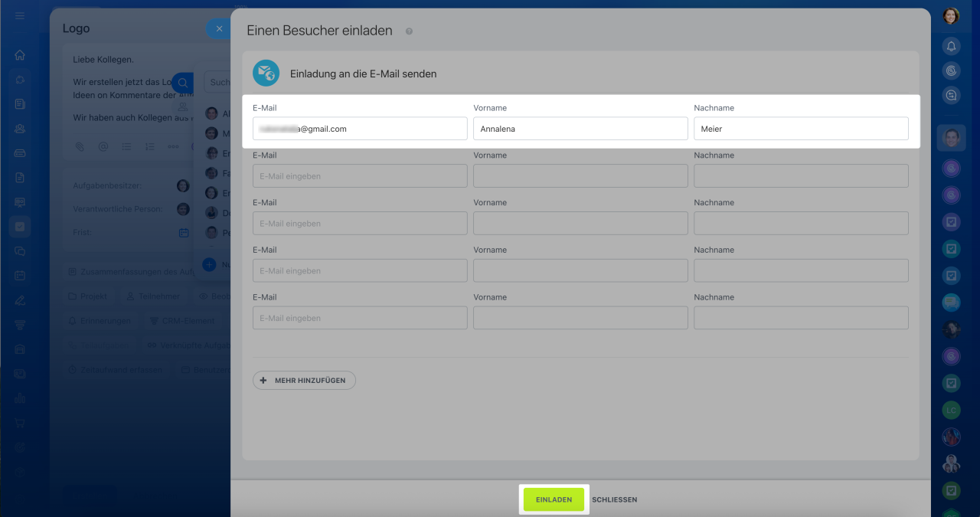The width and height of the screenshot is (980, 517).
Task: Click the numbered list icon in the Logo task
Action: coord(150,146)
